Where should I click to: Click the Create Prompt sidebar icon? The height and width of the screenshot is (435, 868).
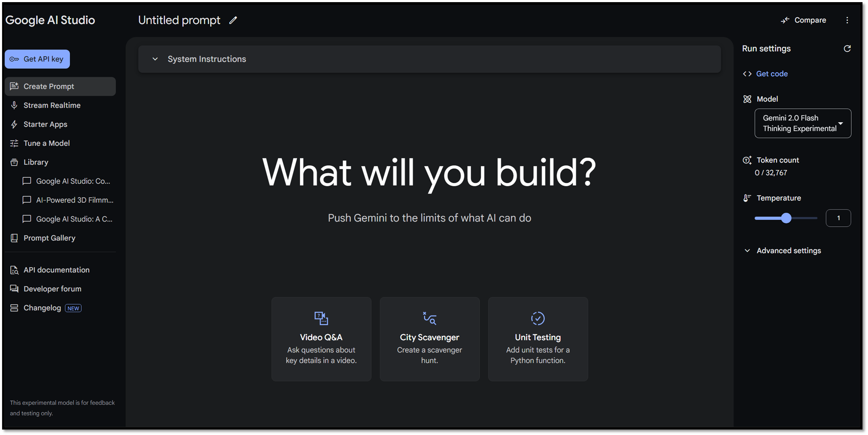coord(14,86)
